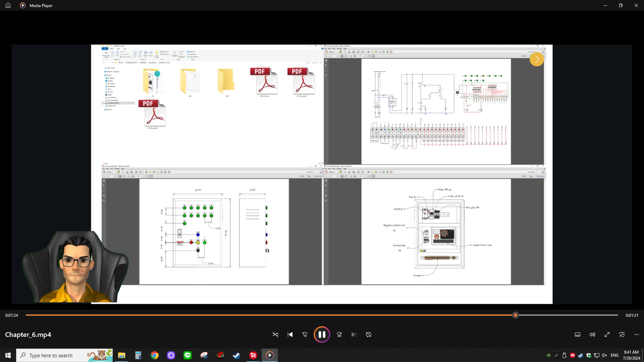The width and height of the screenshot is (644, 362).
Task: Pause the video playback
Action: coord(322,334)
